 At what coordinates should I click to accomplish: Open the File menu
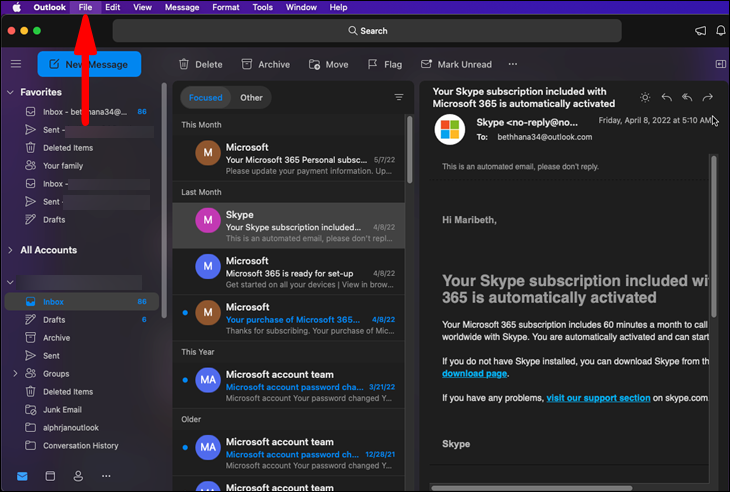(x=85, y=7)
